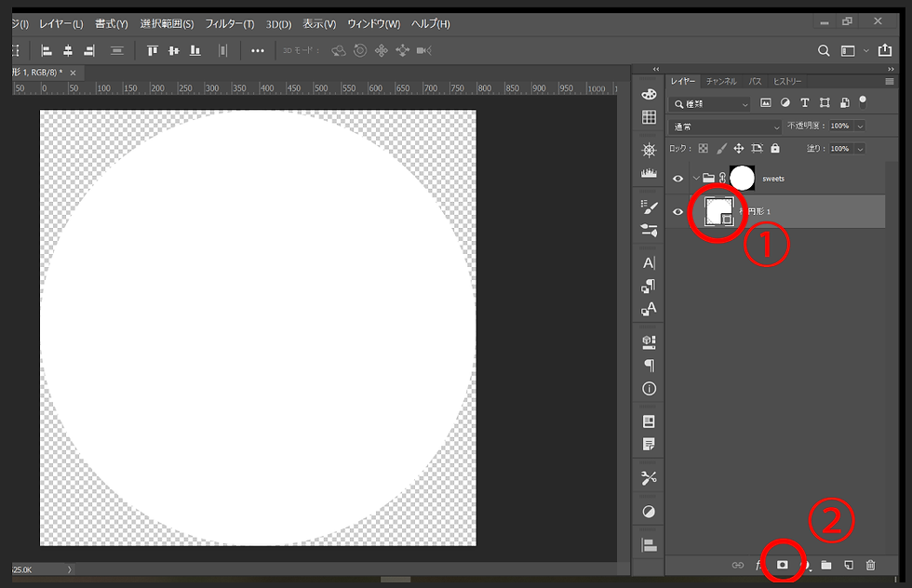This screenshot has height=588, width=912.
Task: Toggle the shape layer filter
Action: 825,103
